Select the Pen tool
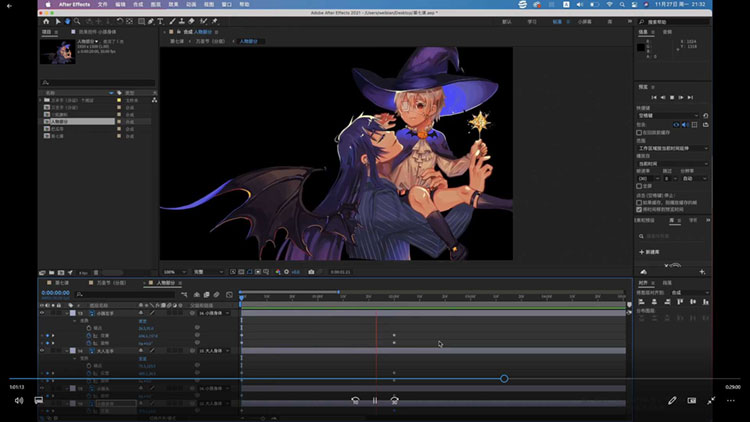The width and height of the screenshot is (750, 422). [x=152, y=21]
